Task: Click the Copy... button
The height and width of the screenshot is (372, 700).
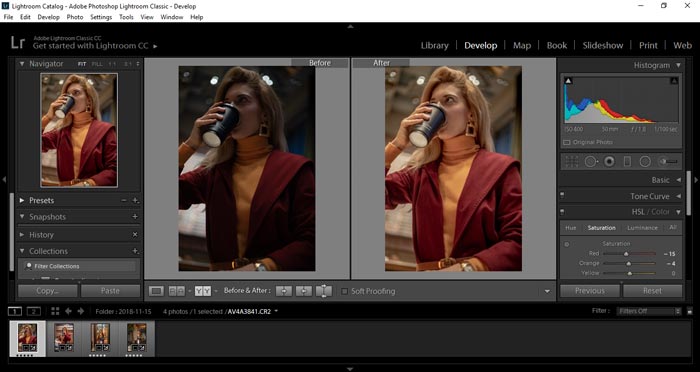Action: pos(48,291)
